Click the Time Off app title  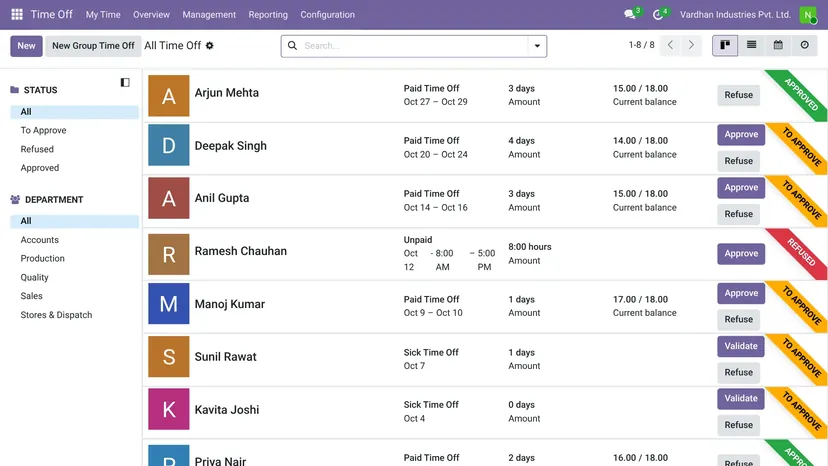pyautogui.click(x=51, y=14)
